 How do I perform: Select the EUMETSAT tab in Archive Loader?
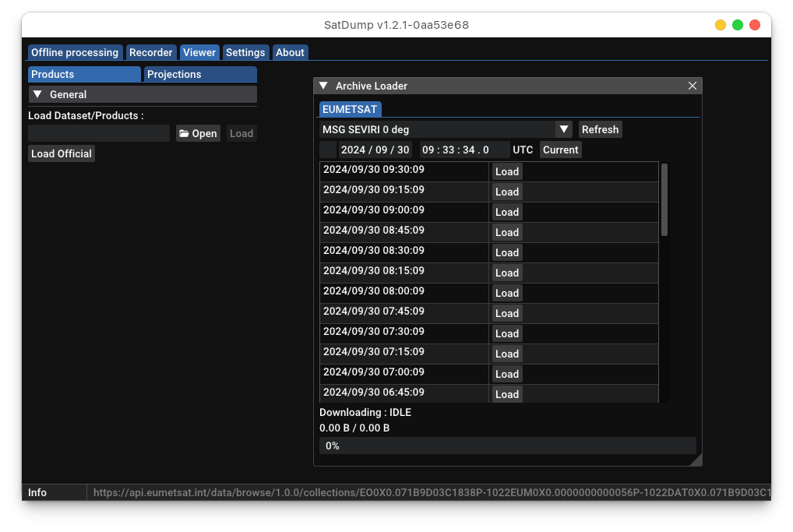point(350,109)
